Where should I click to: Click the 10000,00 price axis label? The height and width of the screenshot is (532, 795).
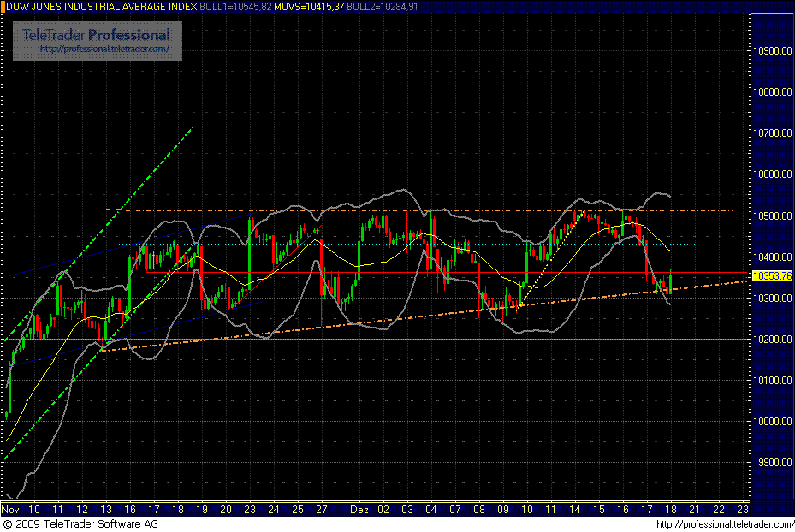(772, 421)
